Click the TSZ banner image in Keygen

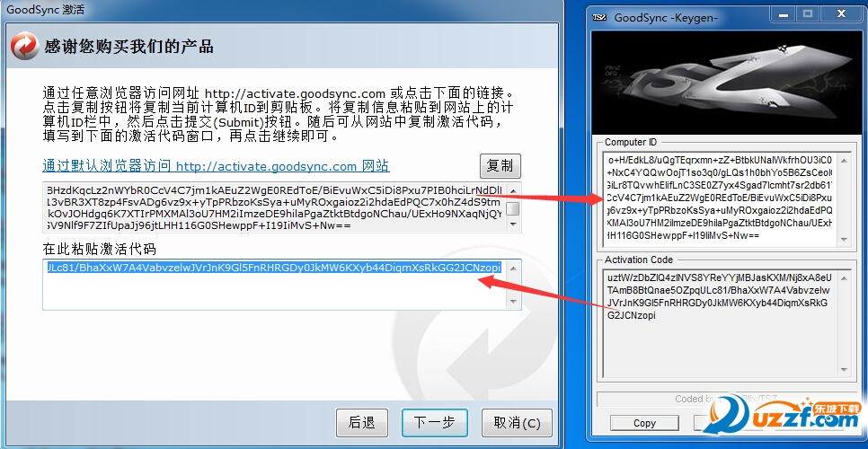click(727, 82)
